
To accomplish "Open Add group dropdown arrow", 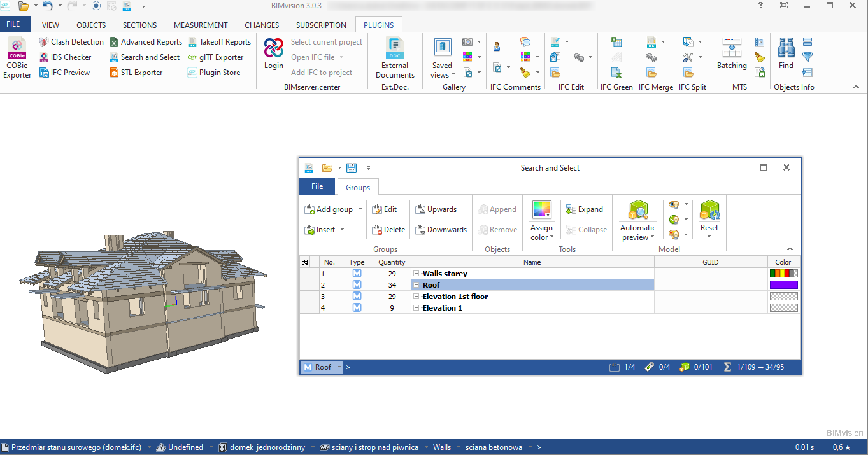I will 360,209.
